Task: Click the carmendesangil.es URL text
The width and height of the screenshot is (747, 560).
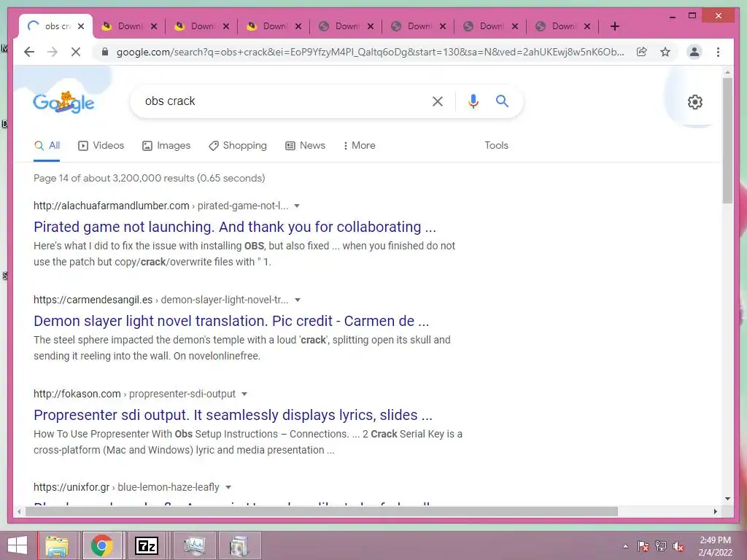Action: (x=93, y=300)
